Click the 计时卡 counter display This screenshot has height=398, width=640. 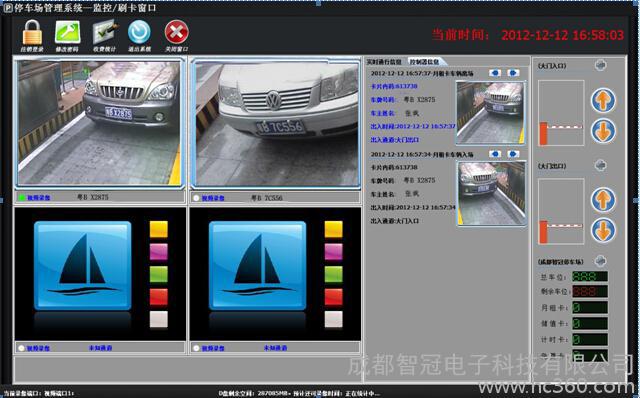[x=590, y=340]
